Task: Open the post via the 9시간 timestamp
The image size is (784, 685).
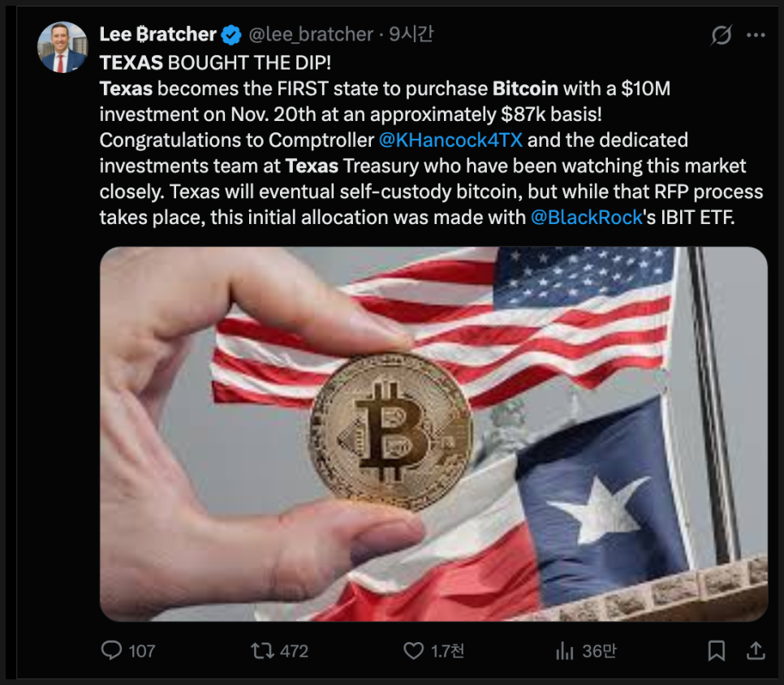Action: pos(411,35)
